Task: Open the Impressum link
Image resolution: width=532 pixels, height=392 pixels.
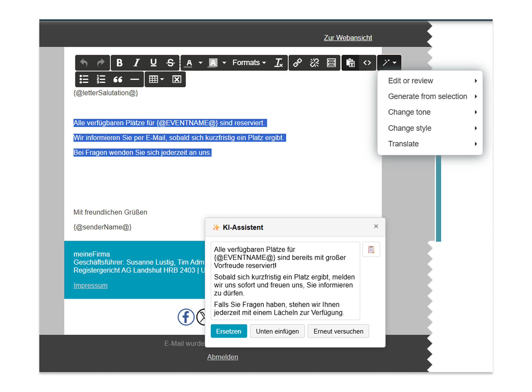Action: coord(90,285)
